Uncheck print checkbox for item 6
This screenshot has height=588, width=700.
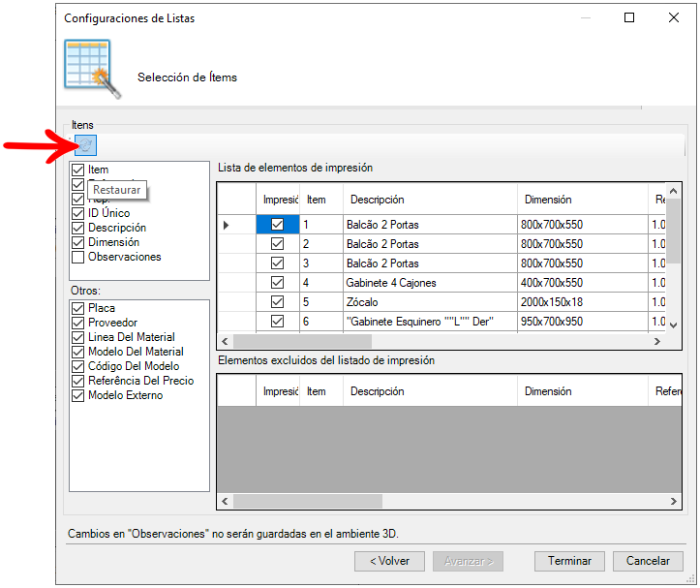(x=277, y=322)
